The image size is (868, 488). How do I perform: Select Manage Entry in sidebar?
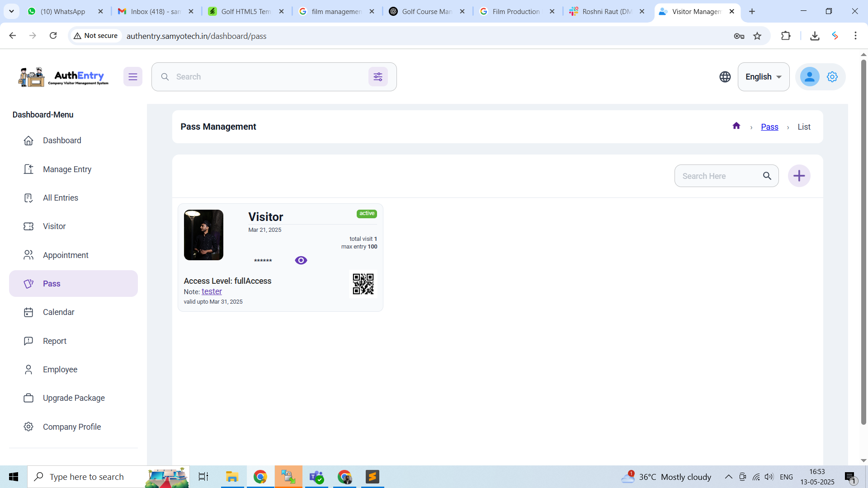coord(67,169)
